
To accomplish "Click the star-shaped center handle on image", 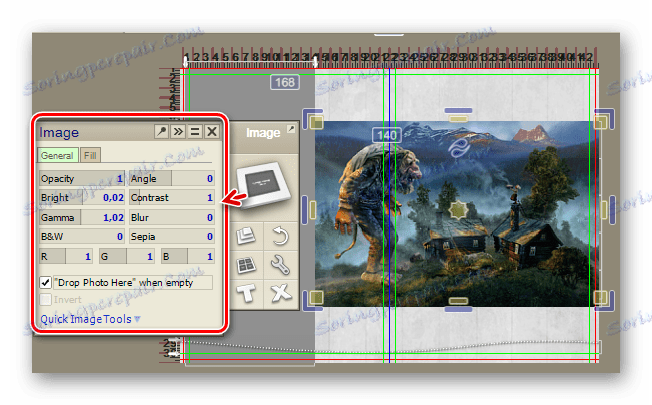I will click(458, 210).
